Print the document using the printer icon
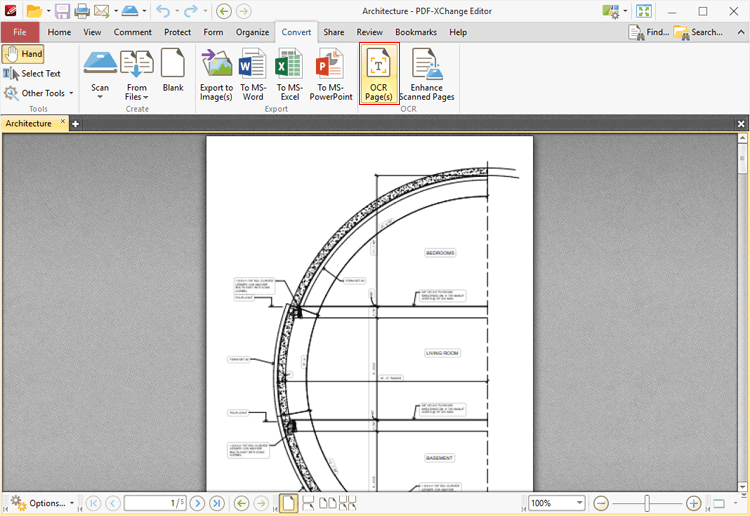Screen dimensions: 750x516 (82, 11)
